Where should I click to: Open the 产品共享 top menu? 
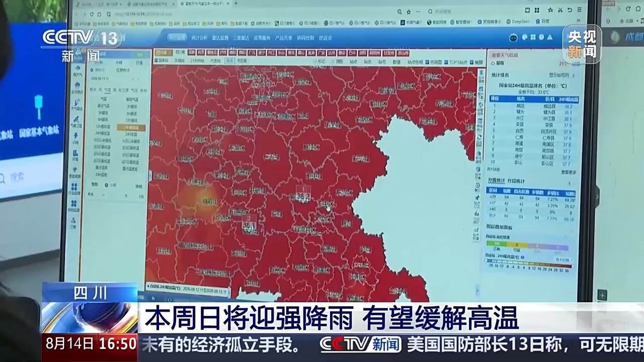pos(284,38)
